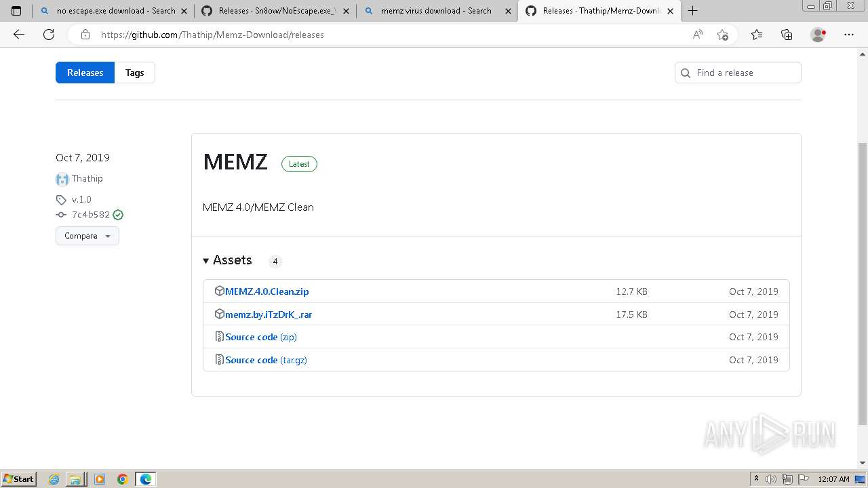The width and height of the screenshot is (868, 488).
Task: Click the Find a release search field
Action: coord(738,73)
